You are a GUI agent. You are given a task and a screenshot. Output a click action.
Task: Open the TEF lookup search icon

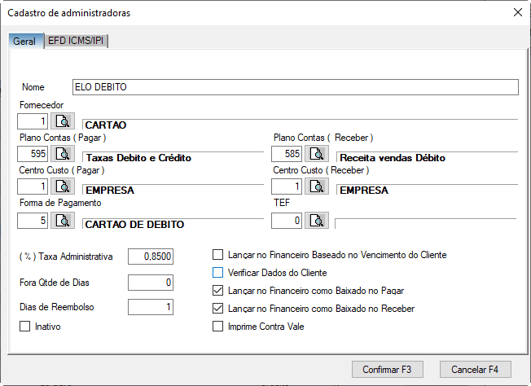(x=317, y=220)
